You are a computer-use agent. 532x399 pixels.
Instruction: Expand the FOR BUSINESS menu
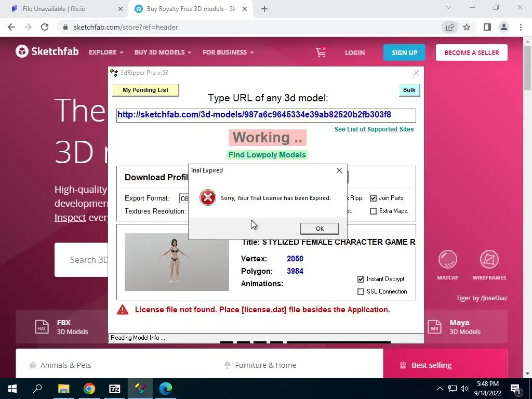[x=228, y=52]
